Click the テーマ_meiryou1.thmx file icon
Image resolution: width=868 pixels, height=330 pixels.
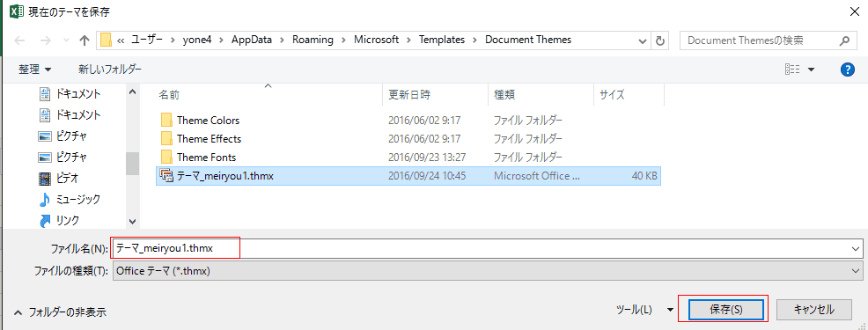click(166, 175)
